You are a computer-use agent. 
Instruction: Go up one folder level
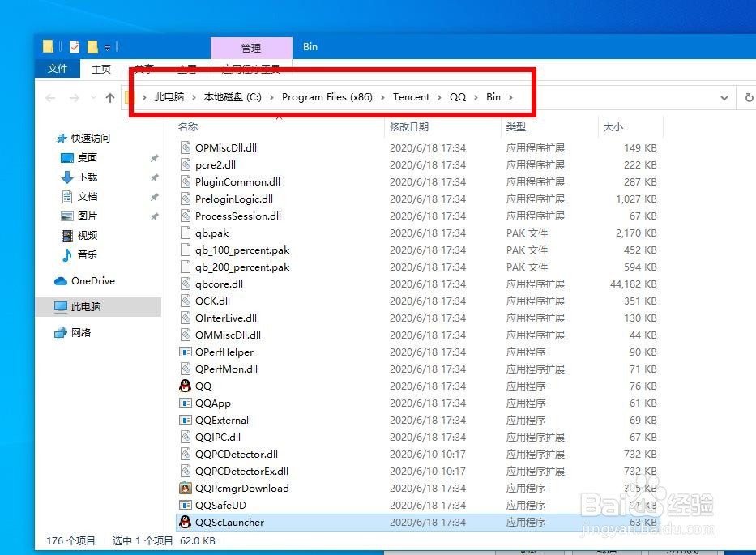click(110, 98)
